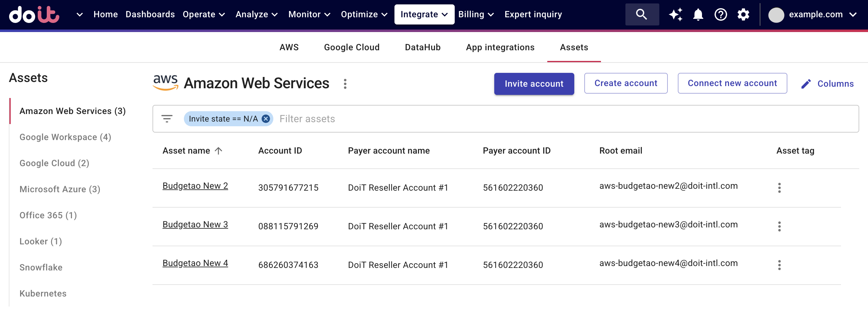Click Connect new account button
868x321 pixels.
click(x=732, y=83)
